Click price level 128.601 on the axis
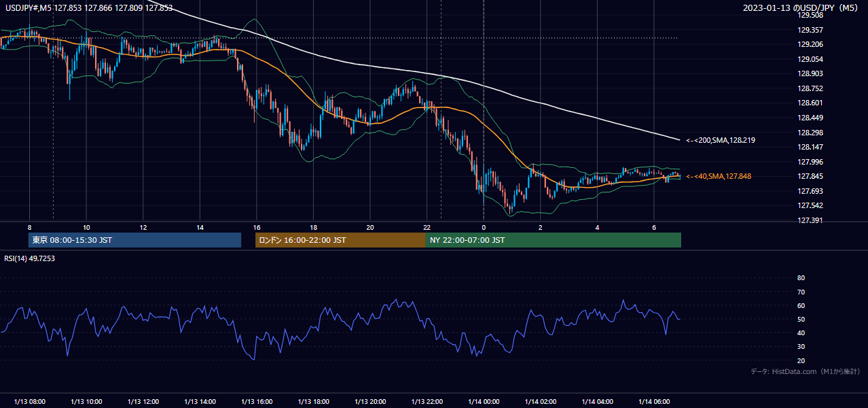Screen dimensions: 868x408 [810, 103]
